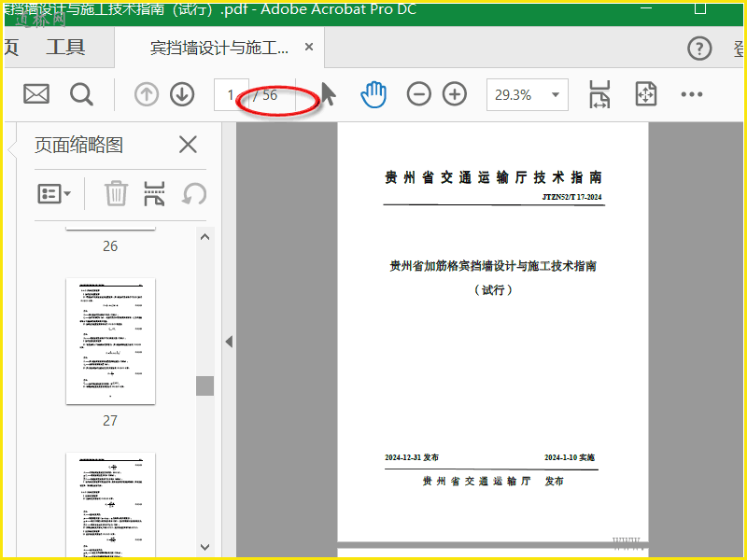
Task: Click document title 贵州省加筋格宾挡墙设计与施工技术指南
Action: pos(493,266)
